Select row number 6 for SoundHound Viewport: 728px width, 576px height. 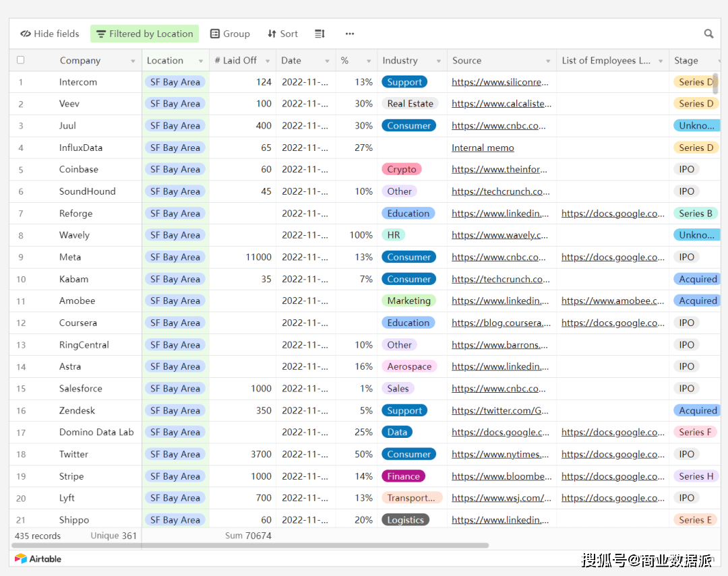pyautogui.click(x=20, y=192)
